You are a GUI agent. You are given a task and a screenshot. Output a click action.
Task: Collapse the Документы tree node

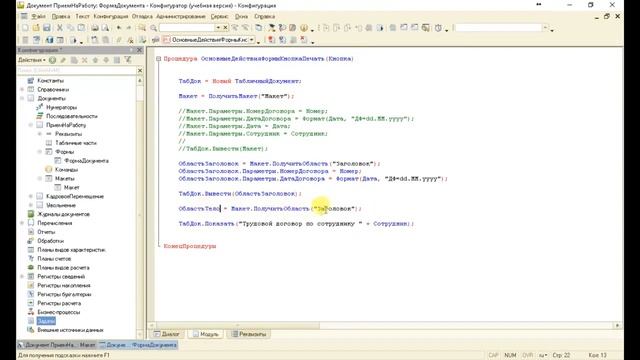[x=22, y=98]
